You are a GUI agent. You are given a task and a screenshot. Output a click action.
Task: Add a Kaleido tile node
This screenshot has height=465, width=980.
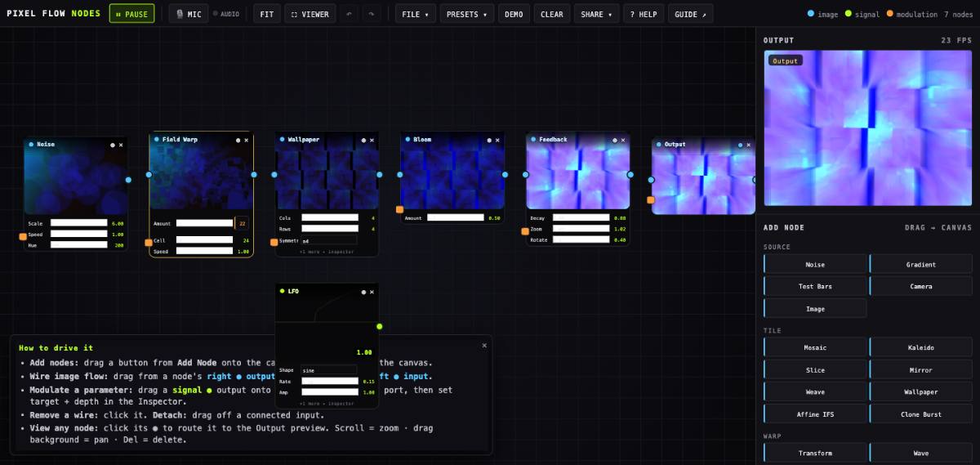point(920,347)
